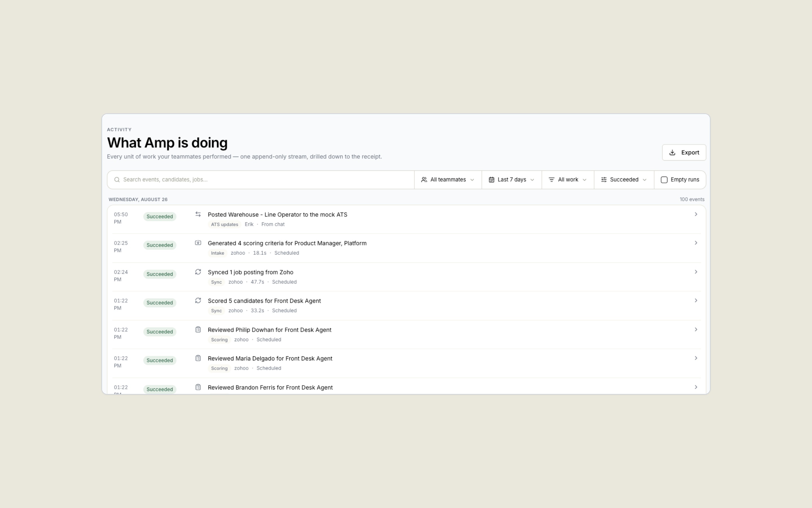The width and height of the screenshot is (812, 508).
Task: Click the Intake tag on Product Manager row
Action: point(217,253)
